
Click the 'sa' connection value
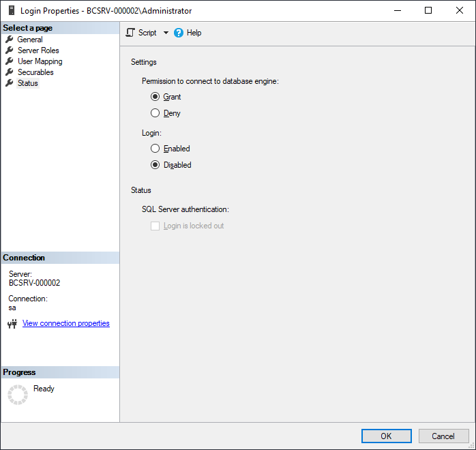(x=12, y=307)
